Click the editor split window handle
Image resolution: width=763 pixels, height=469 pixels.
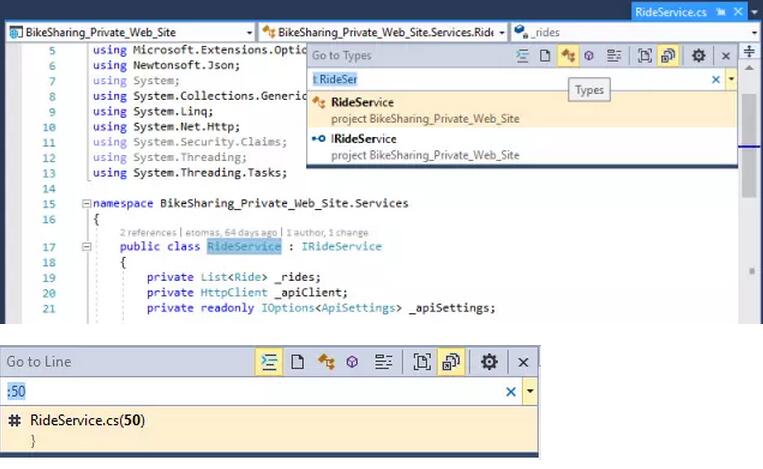point(749,51)
